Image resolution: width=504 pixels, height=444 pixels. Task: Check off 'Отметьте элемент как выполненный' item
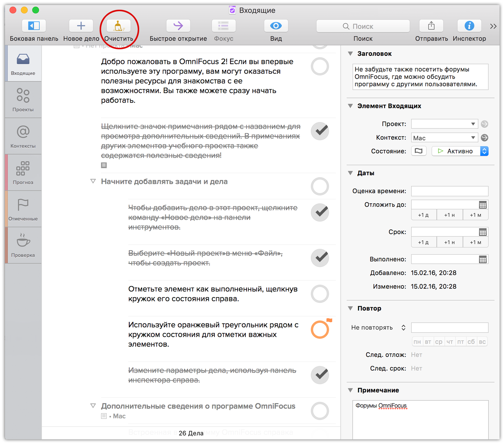click(x=320, y=294)
